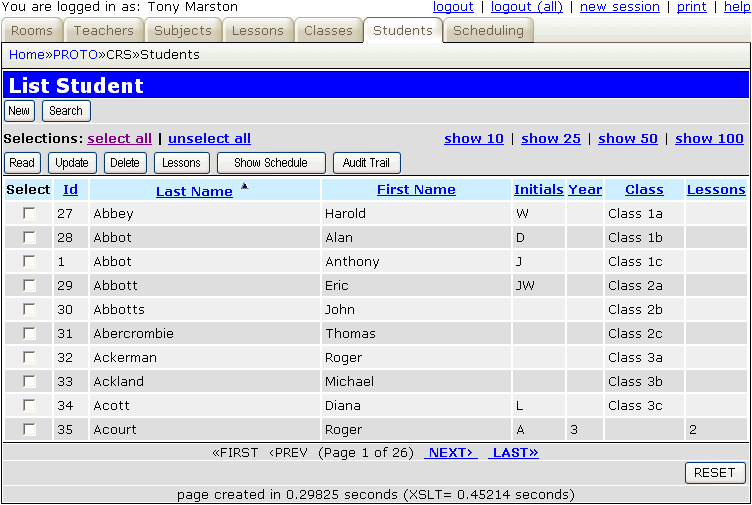
Task: Sort by First Name column header
Action: click(416, 190)
